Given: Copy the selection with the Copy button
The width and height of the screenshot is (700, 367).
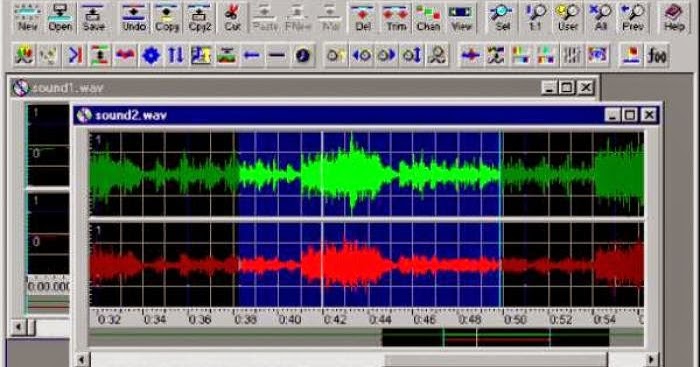Looking at the screenshot, I should (167, 17).
